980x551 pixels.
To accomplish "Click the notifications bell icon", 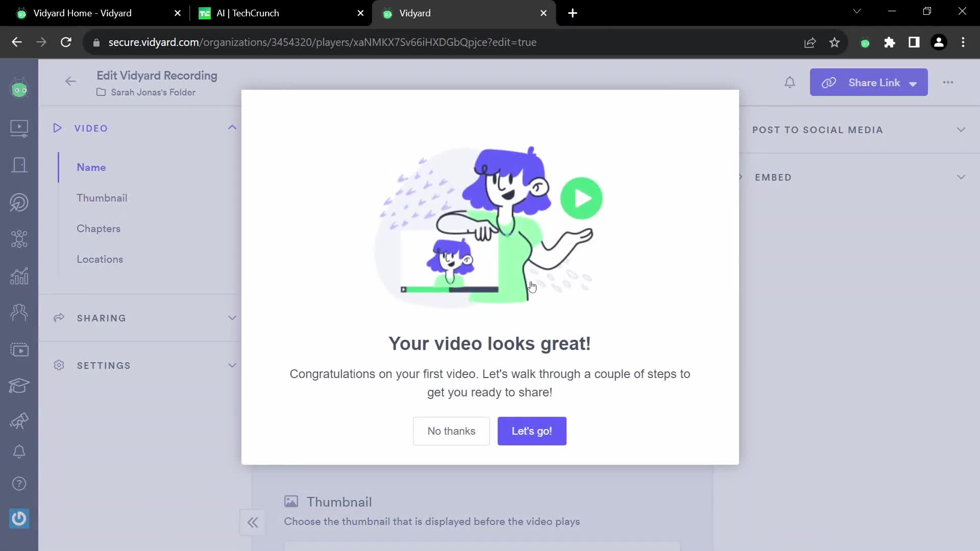I will (790, 82).
